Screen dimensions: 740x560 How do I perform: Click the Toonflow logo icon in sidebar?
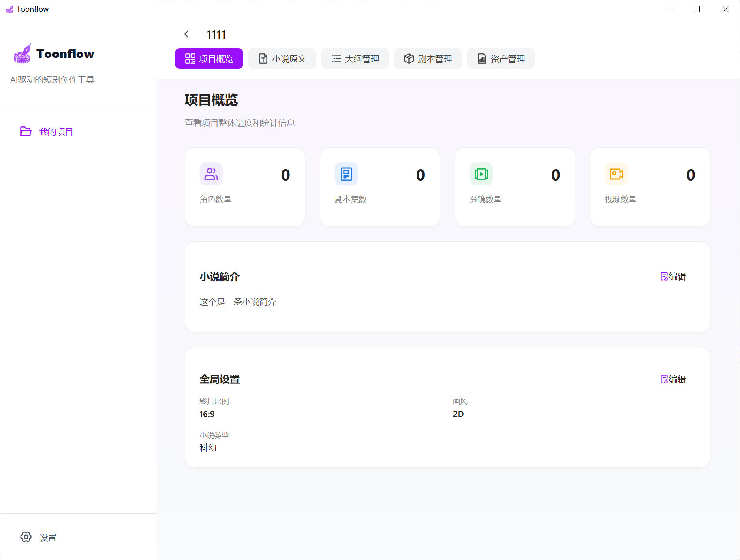point(22,53)
